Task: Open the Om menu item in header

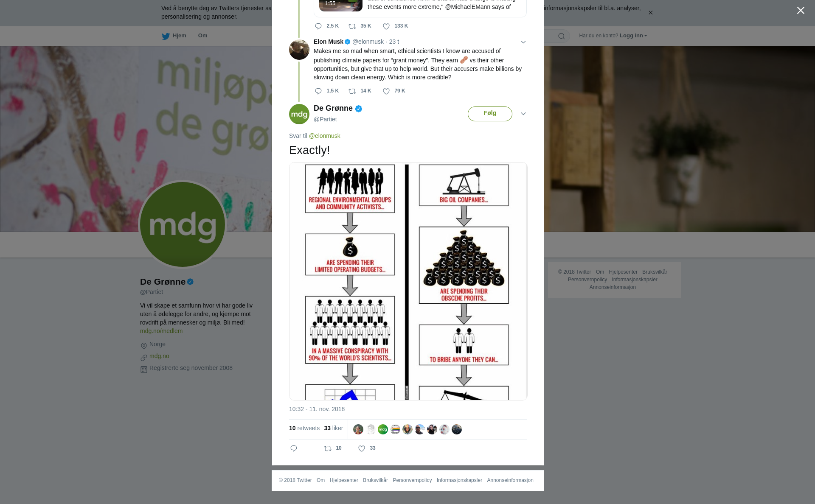Action: [202, 36]
